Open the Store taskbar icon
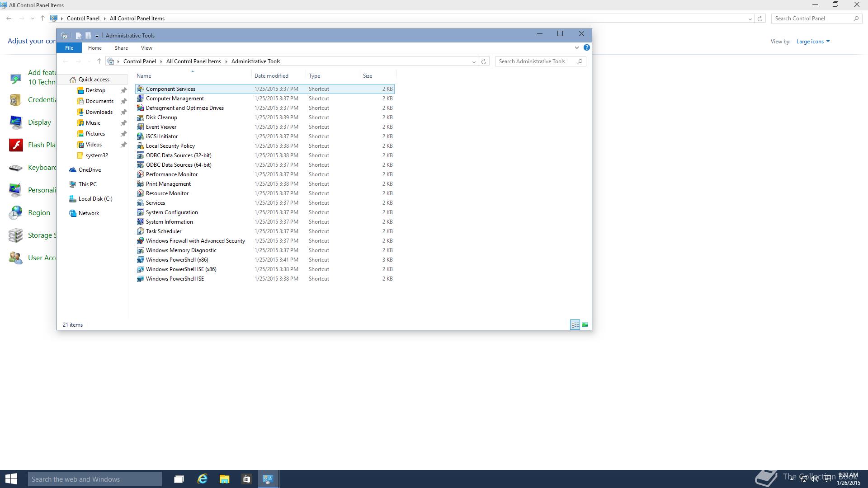Screen dimensions: 868x488 tap(246, 479)
